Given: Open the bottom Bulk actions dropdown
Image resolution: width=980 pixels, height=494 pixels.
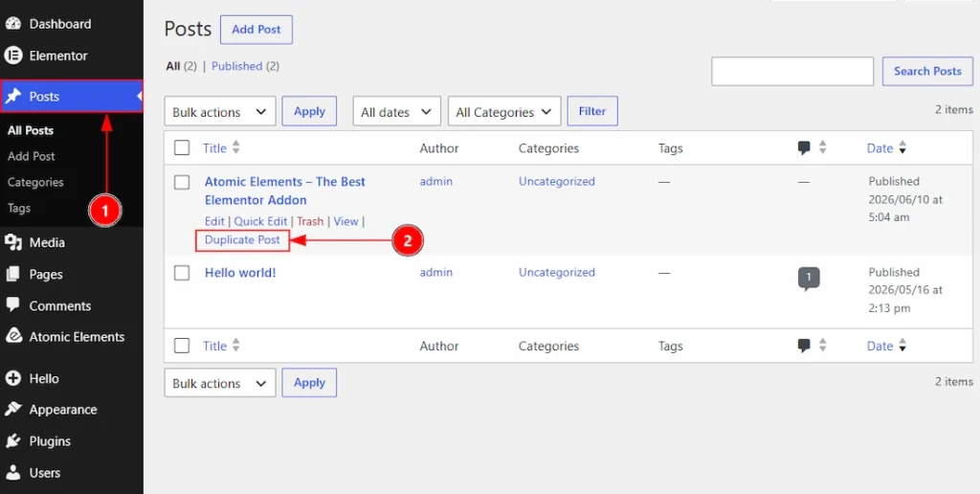Looking at the screenshot, I should pyautogui.click(x=220, y=383).
